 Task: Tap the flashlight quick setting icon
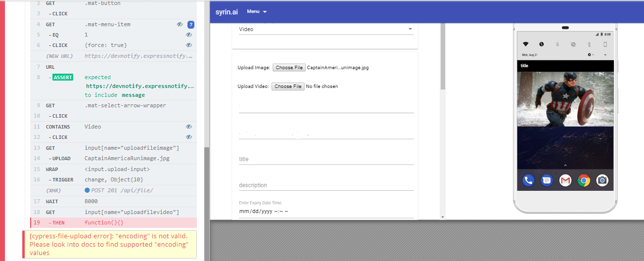(x=589, y=44)
